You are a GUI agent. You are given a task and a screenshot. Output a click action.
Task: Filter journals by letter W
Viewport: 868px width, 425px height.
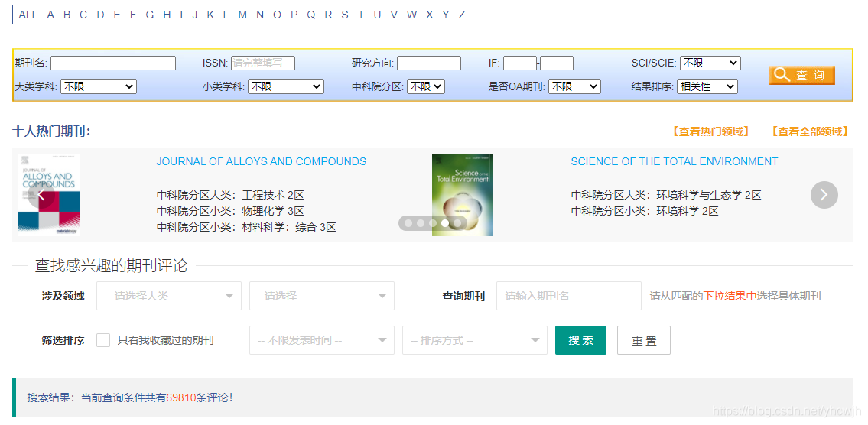click(412, 15)
